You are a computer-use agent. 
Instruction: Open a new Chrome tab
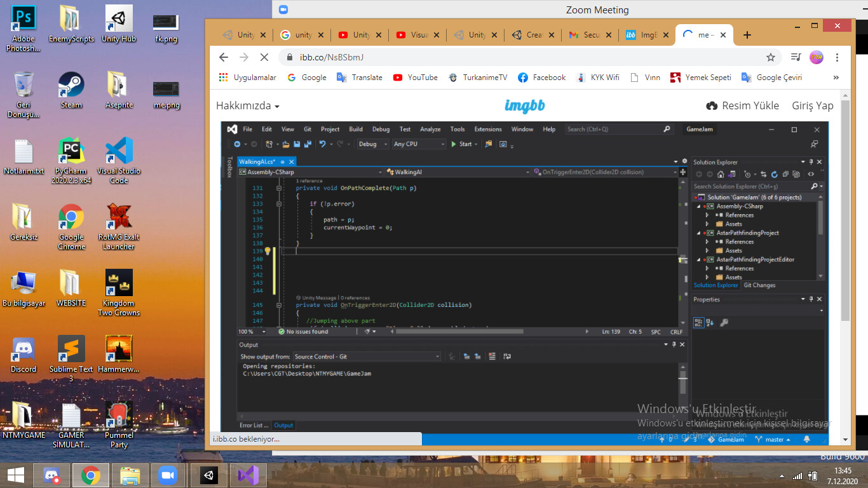coord(747,35)
